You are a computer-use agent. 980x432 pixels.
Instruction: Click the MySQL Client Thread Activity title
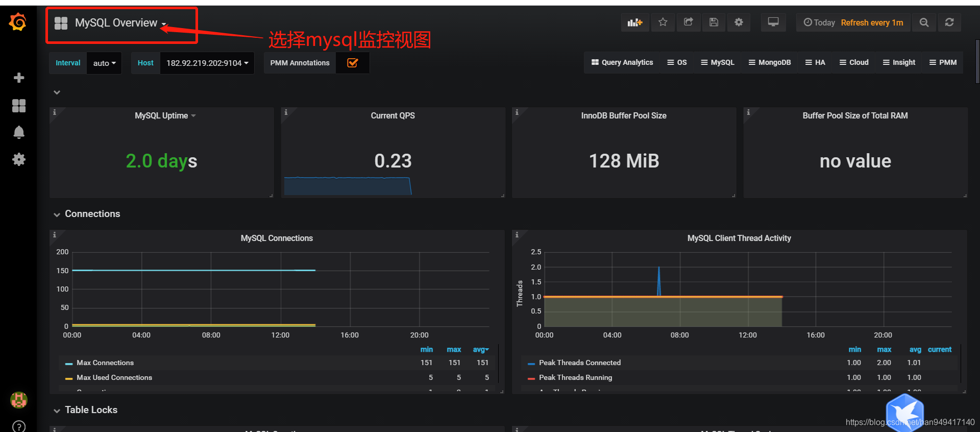coord(739,238)
